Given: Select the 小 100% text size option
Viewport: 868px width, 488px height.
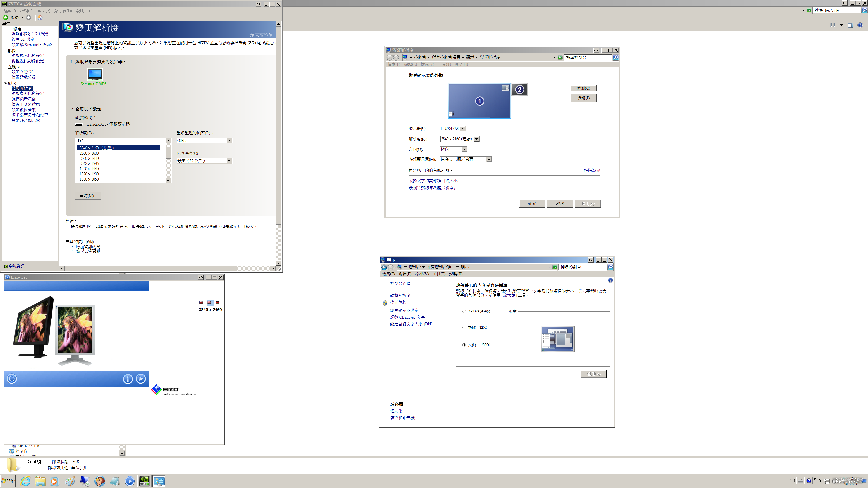Looking at the screenshot, I should [464, 311].
